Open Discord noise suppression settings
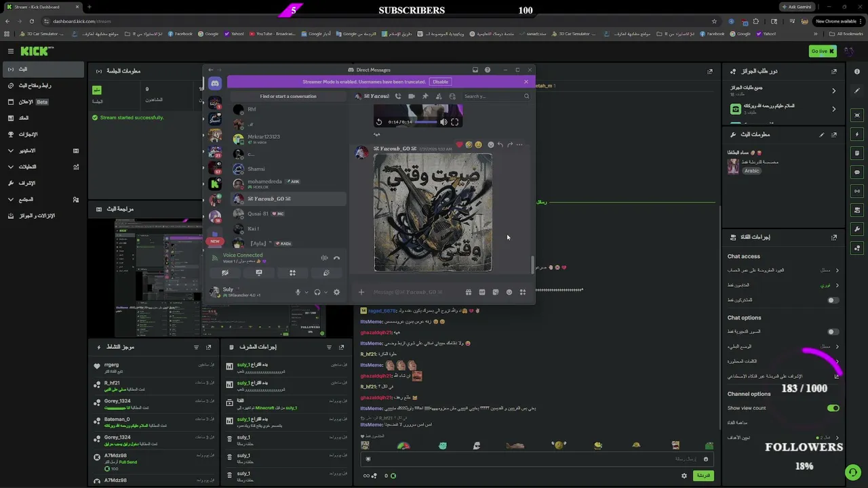 [x=324, y=258]
